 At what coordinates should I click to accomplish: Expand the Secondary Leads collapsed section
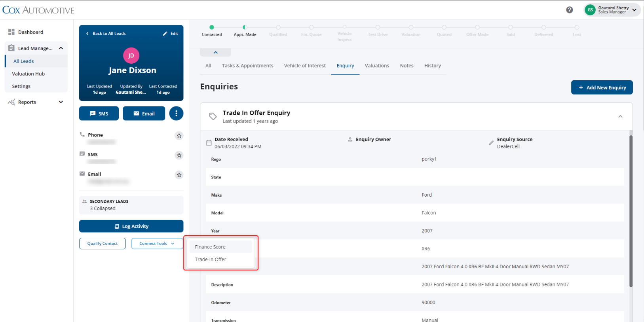(x=131, y=205)
